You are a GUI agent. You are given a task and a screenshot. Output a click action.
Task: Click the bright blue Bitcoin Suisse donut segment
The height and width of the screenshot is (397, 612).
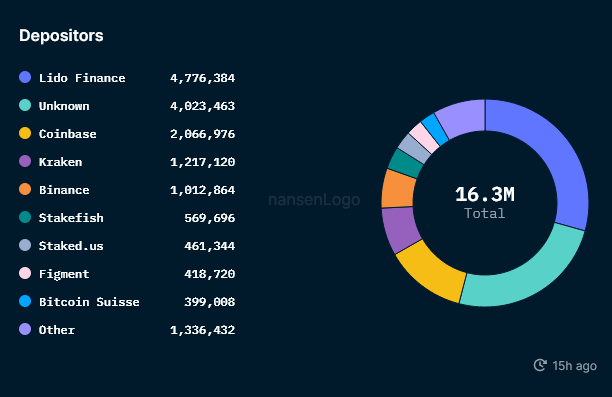pyautogui.click(x=436, y=129)
